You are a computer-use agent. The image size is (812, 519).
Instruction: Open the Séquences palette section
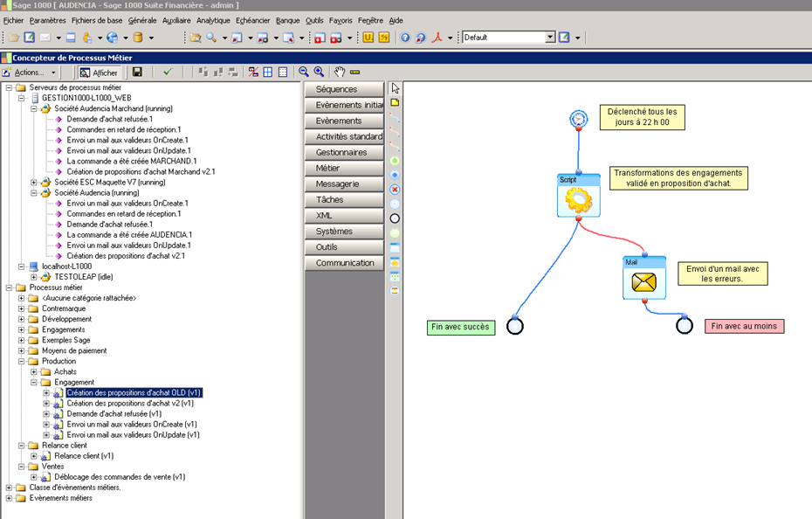click(x=344, y=89)
